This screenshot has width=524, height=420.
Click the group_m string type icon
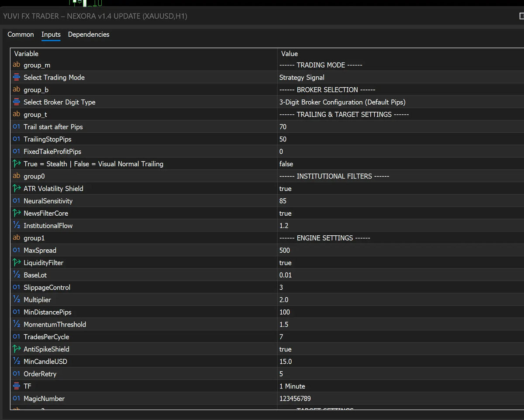tap(17, 65)
